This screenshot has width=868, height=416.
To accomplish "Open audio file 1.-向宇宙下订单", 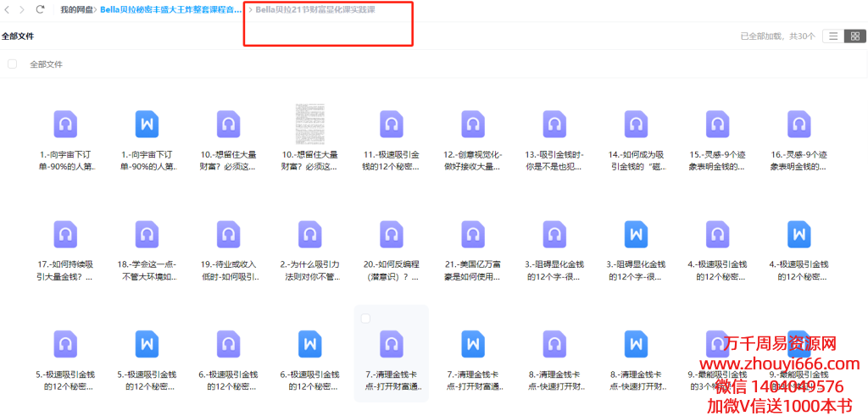I will pos(66,125).
